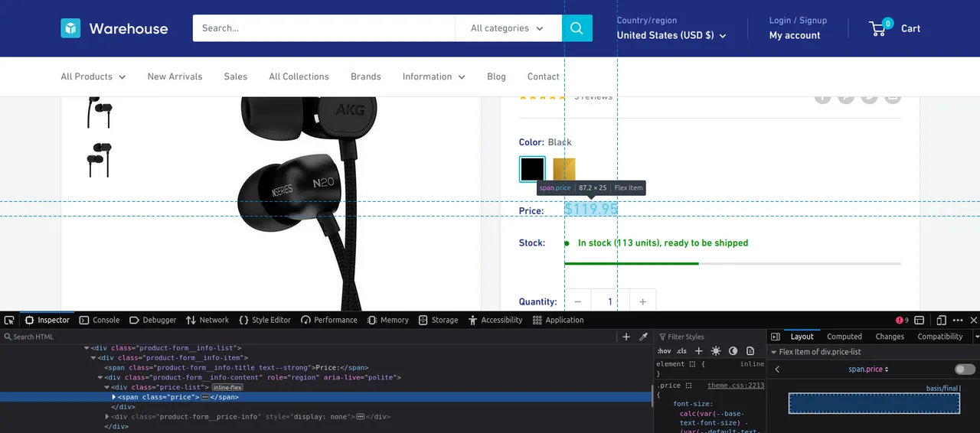Toggle dark color scheme simulation icon

pos(733,350)
